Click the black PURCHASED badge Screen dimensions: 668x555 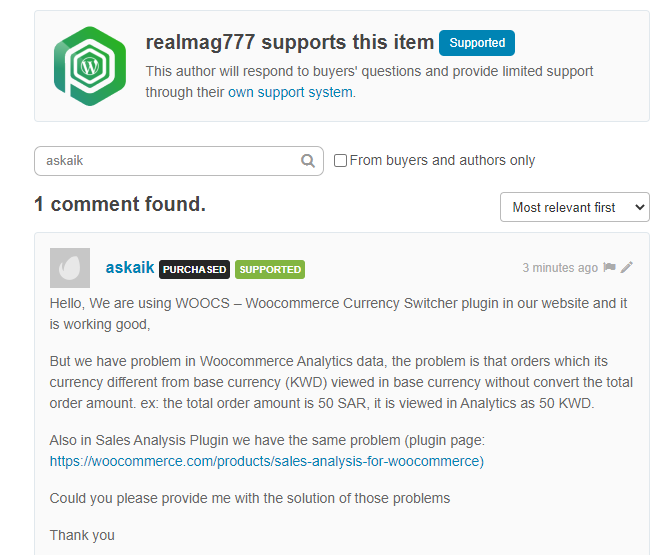tap(194, 269)
